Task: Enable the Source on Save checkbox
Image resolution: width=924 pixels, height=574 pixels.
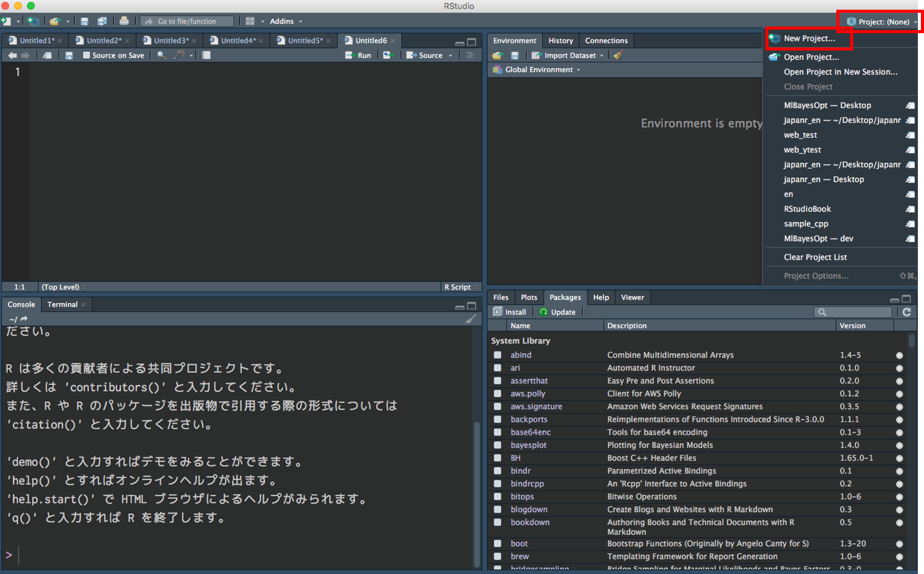Action: click(x=86, y=55)
